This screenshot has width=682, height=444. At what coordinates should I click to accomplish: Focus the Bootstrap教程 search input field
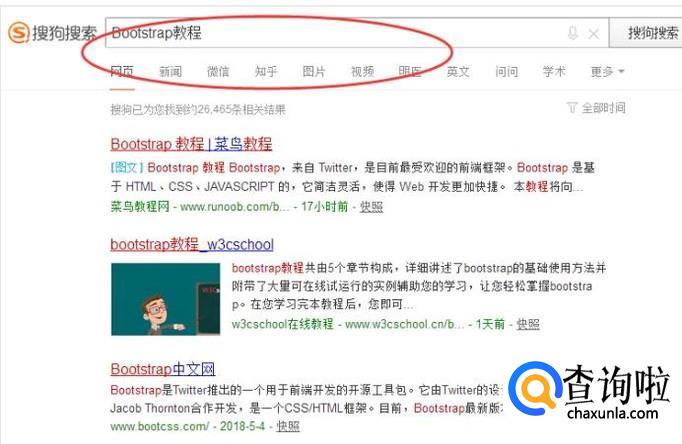coord(335,33)
